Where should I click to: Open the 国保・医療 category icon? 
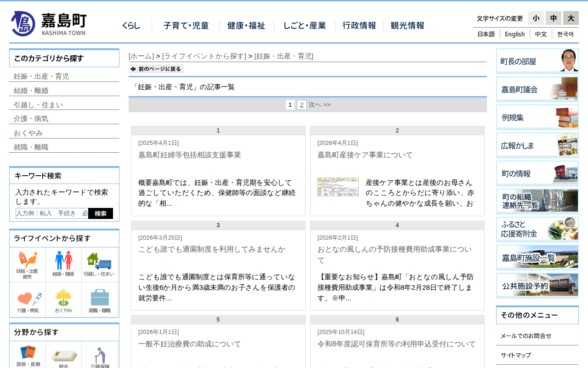pos(28,355)
